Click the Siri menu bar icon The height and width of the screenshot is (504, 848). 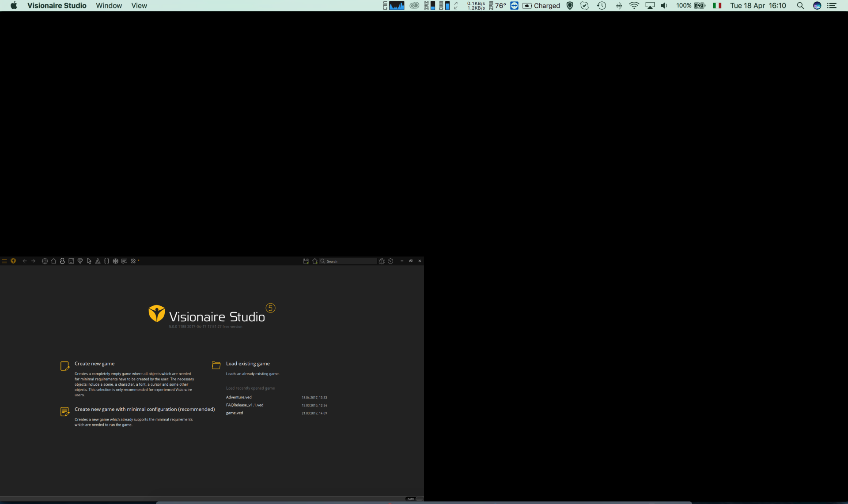(x=817, y=6)
